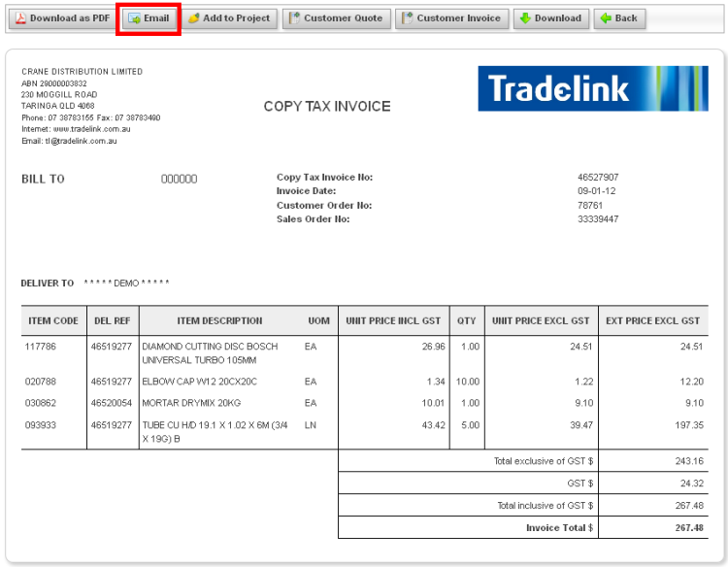Click the UNIT PRICE EXCL GST header
Viewport: 728px width, 567px height.
[x=541, y=321]
